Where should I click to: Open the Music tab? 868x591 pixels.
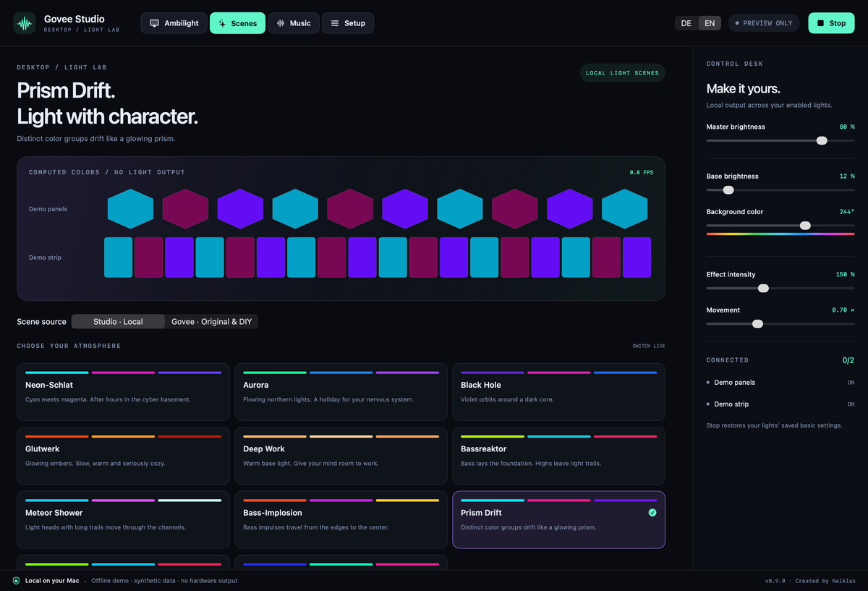(294, 23)
